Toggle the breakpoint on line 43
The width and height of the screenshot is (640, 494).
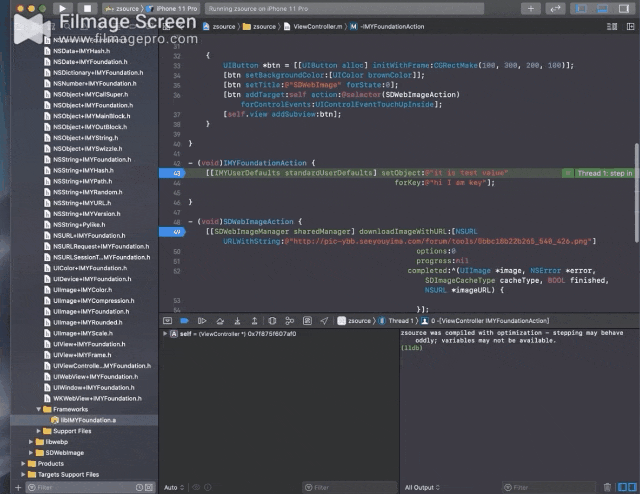click(172, 173)
